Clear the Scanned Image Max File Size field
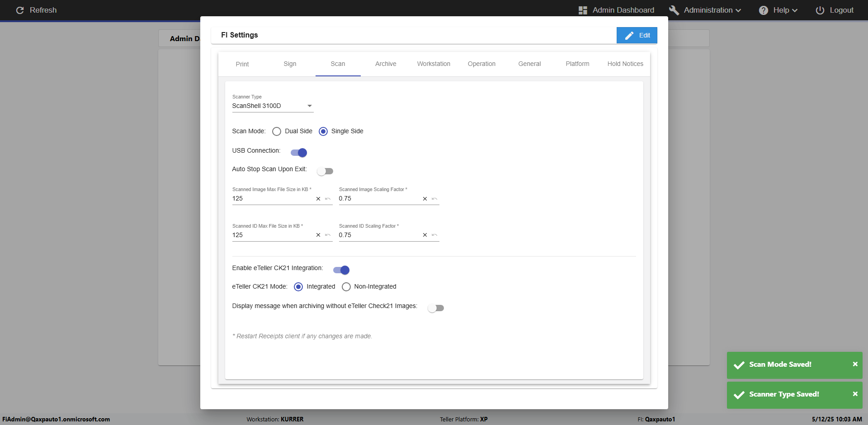868x425 pixels. [318, 199]
